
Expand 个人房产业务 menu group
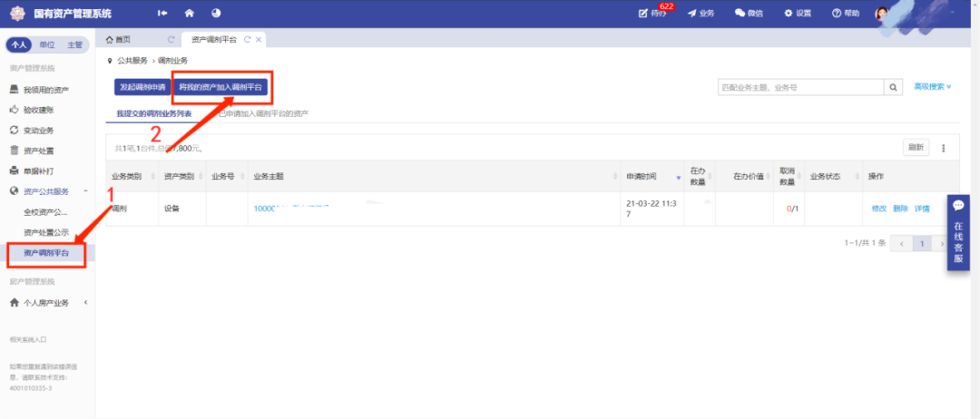click(x=85, y=302)
